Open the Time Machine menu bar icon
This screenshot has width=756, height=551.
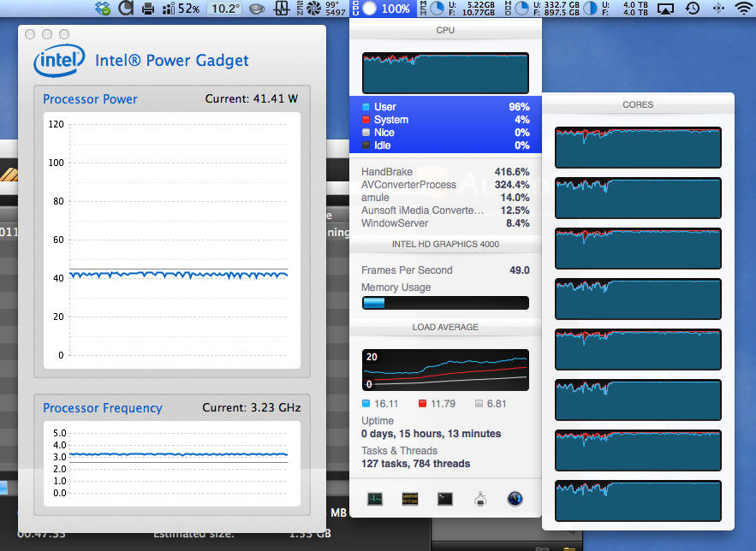coord(693,9)
